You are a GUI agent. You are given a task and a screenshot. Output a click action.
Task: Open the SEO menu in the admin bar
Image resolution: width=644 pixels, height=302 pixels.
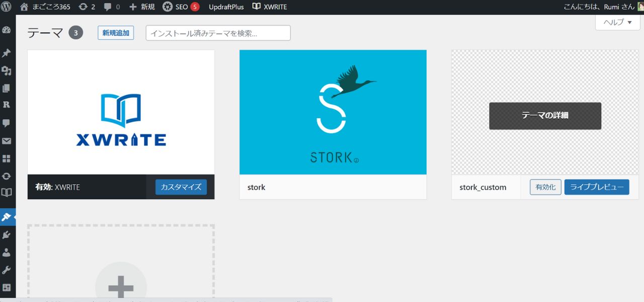coord(180,7)
